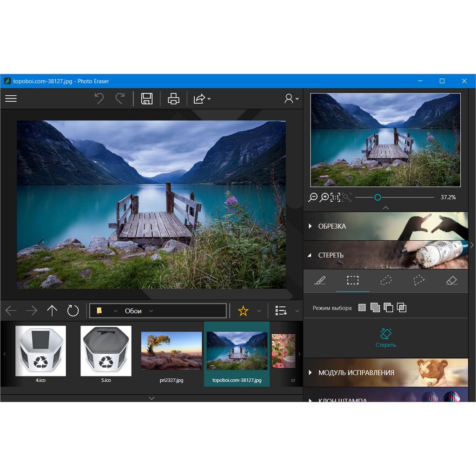Open the favorites dropdown arrow
Viewport: 476px width, 476px height.
(259, 311)
